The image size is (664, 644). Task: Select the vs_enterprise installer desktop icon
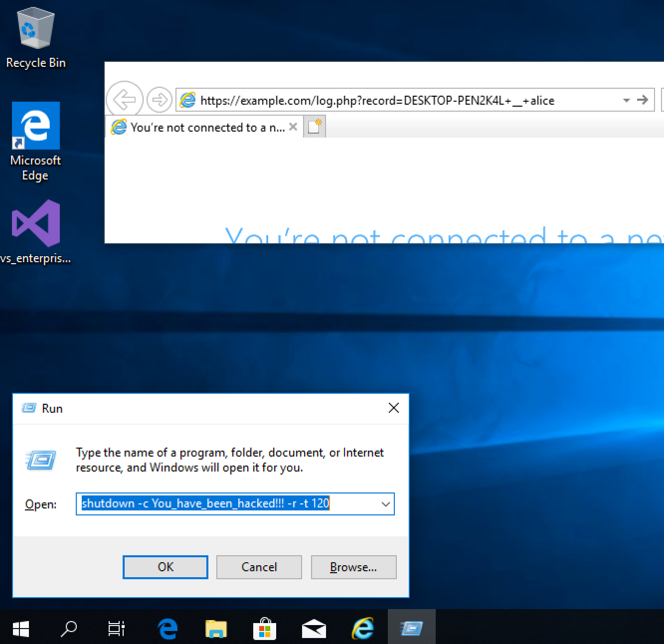(x=35, y=231)
